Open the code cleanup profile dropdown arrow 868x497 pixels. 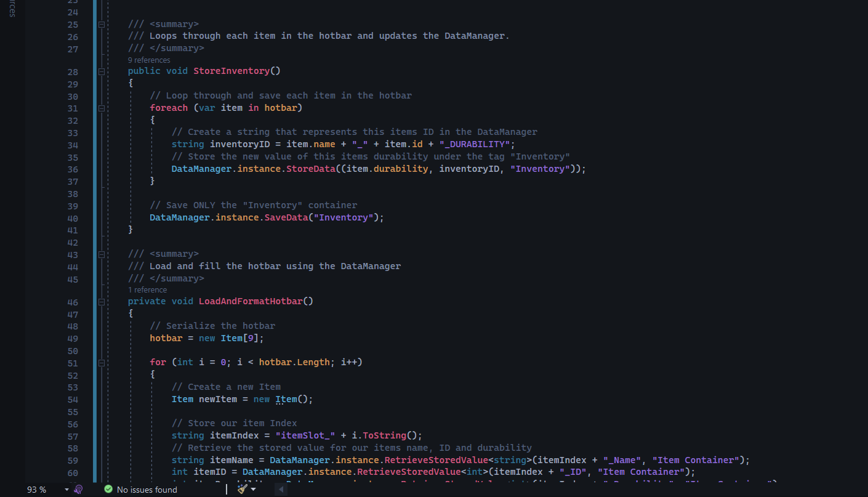(253, 490)
